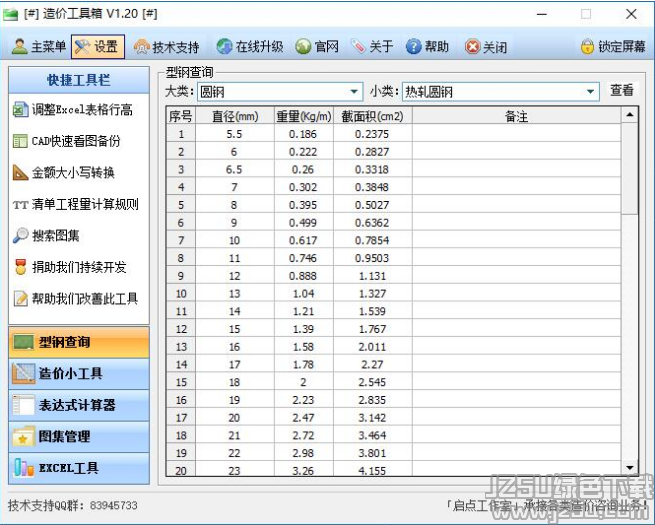This screenshot has height=525, width=655.
Task: Launch 调整Excel表格行高 tool
Action: click(73, 110)
